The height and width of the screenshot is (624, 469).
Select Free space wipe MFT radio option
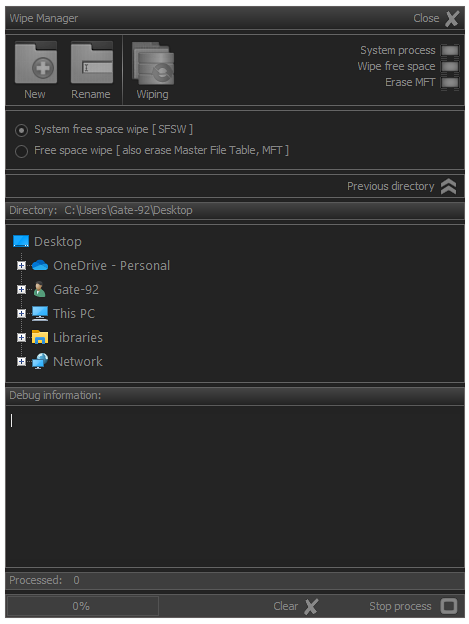pyautogui.click(x=21, y=151)
